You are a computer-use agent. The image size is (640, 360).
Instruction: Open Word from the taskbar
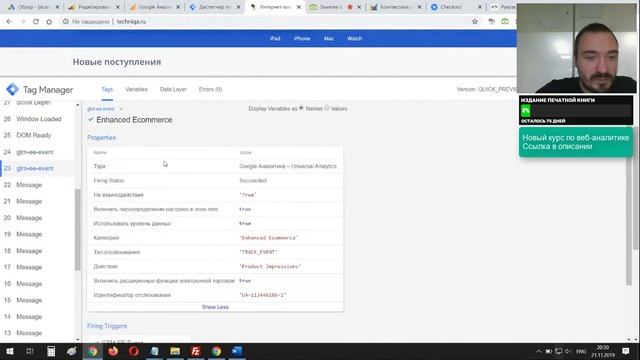(237, 351)
